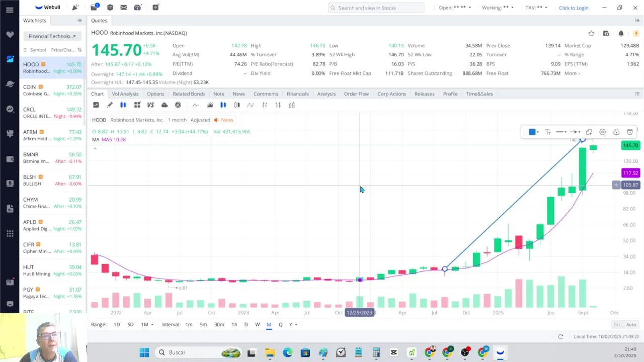Click the plus button at crosshair price
Image resolution: width=644 pixels, height=362 pixels.
[x=616, y=185]
